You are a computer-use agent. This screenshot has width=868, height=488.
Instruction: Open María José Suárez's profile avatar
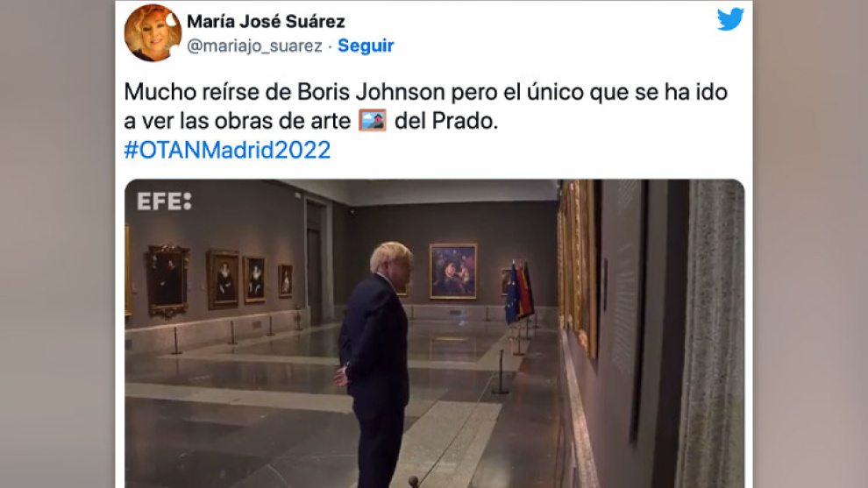(153, 32)
